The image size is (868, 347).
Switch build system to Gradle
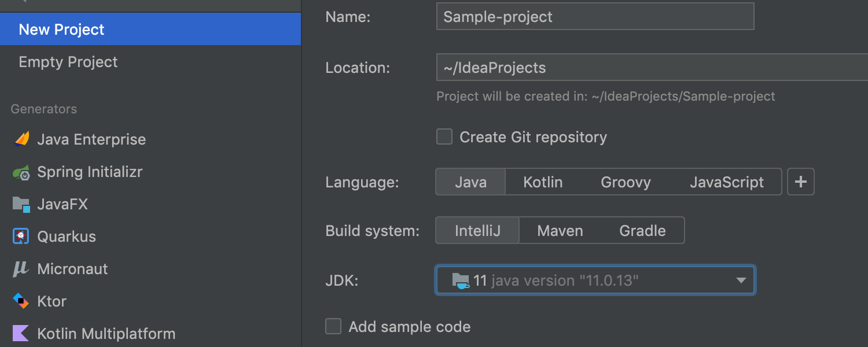[642, 231]
